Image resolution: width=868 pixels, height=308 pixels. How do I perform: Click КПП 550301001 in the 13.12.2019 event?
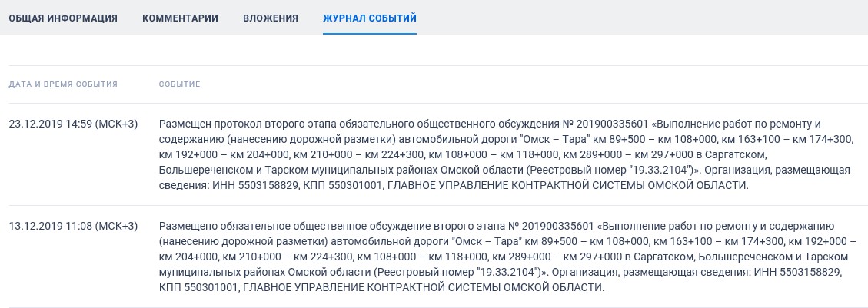coord(198,287)
